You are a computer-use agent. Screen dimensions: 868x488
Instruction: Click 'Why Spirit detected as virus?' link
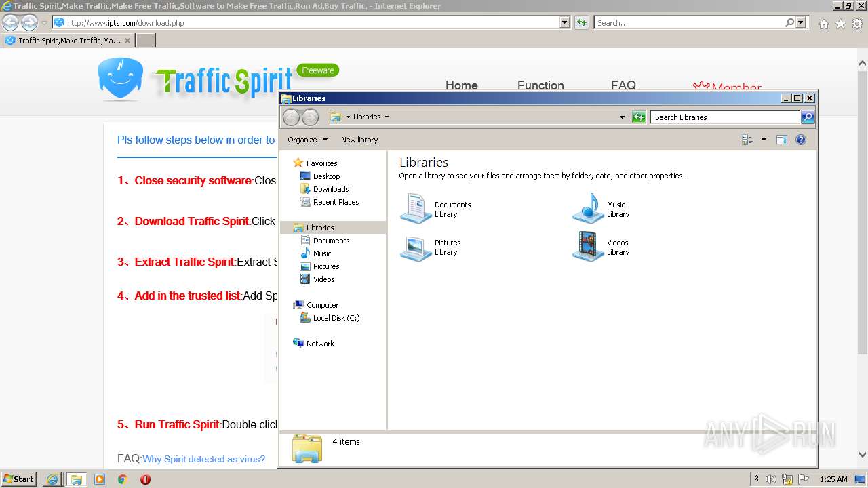click(203, 459)
